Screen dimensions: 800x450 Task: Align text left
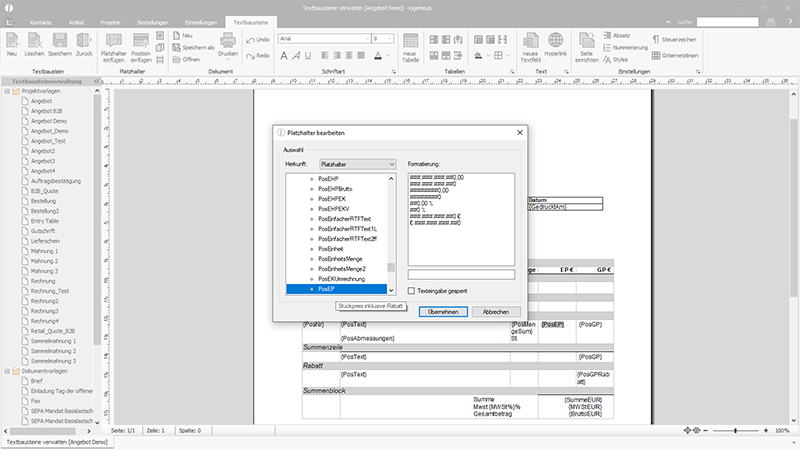point(325,55)
